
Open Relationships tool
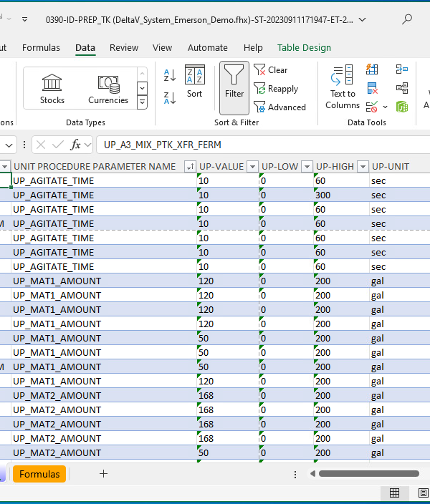[402, 88]
